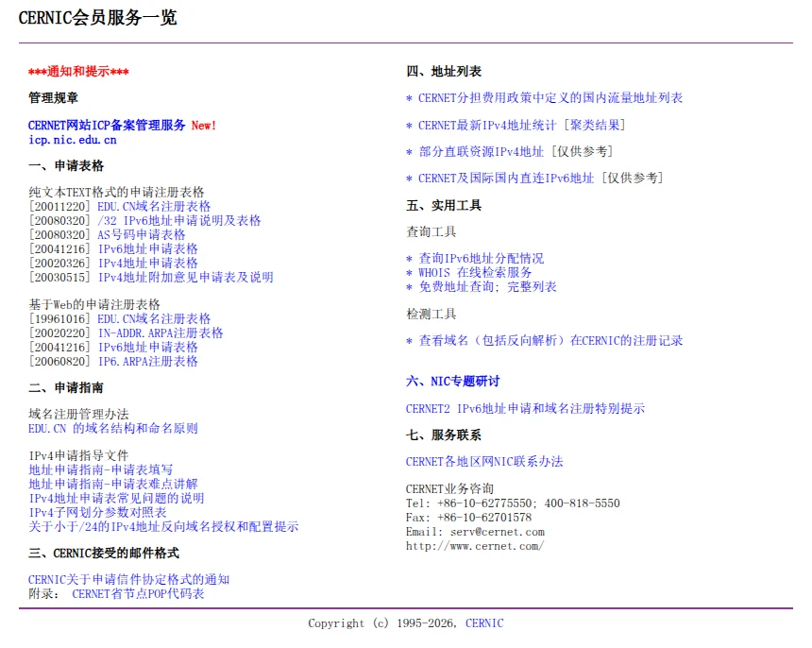The height and width of the screenshot is (648, 812).
Task: Open CERNET最新IPv4地址统计 link
Action: [487, 126]
